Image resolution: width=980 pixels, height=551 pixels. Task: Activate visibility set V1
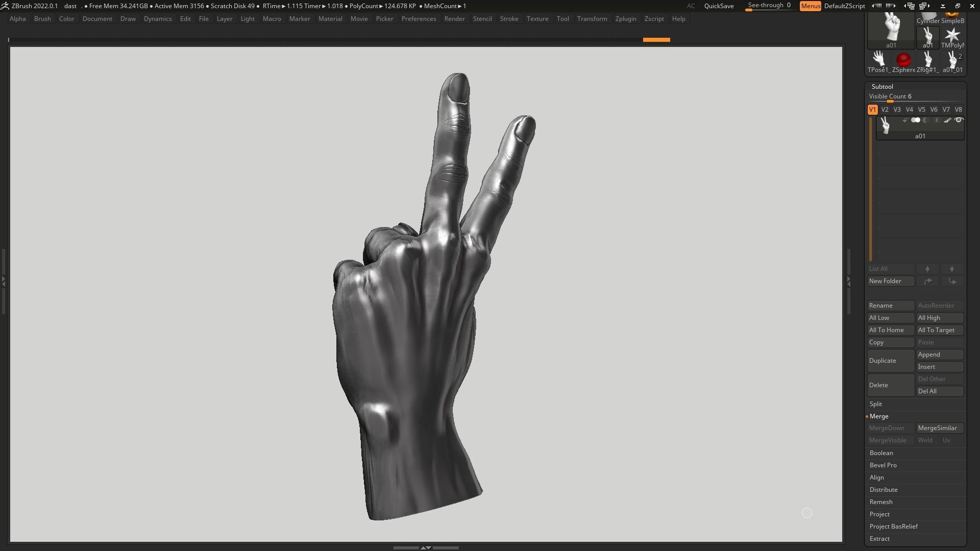click(x=872, y=110)
